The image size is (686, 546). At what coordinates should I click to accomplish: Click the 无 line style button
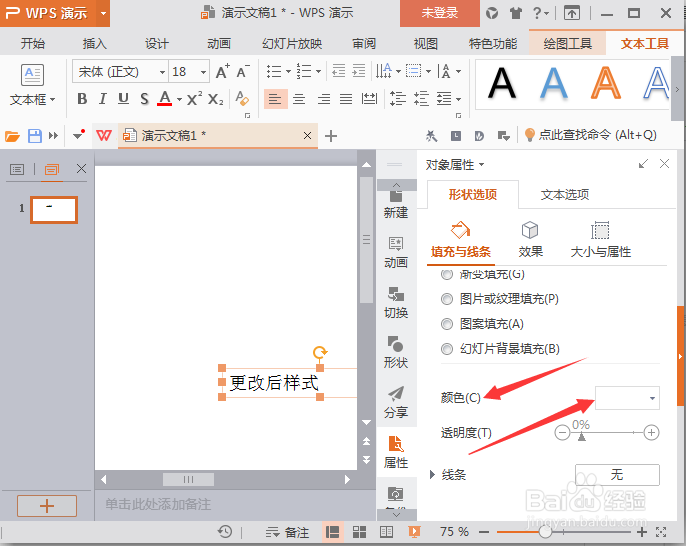click(x=617, y=475)
